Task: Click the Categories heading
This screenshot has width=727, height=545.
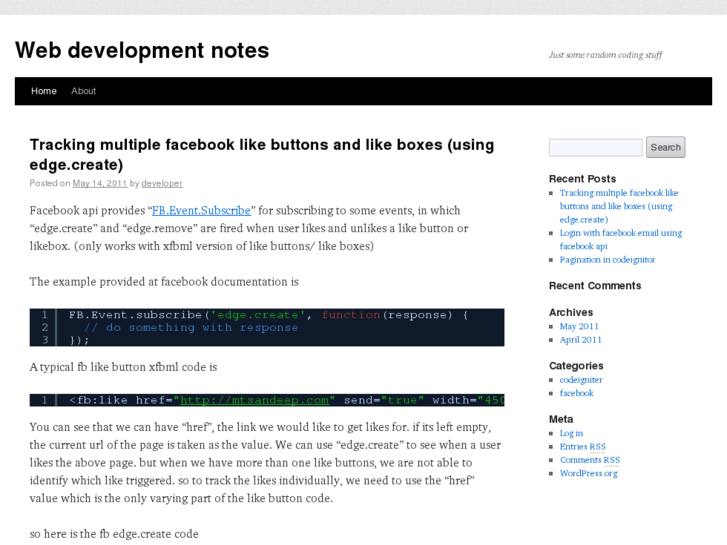Action: click(x=576, y=366)
